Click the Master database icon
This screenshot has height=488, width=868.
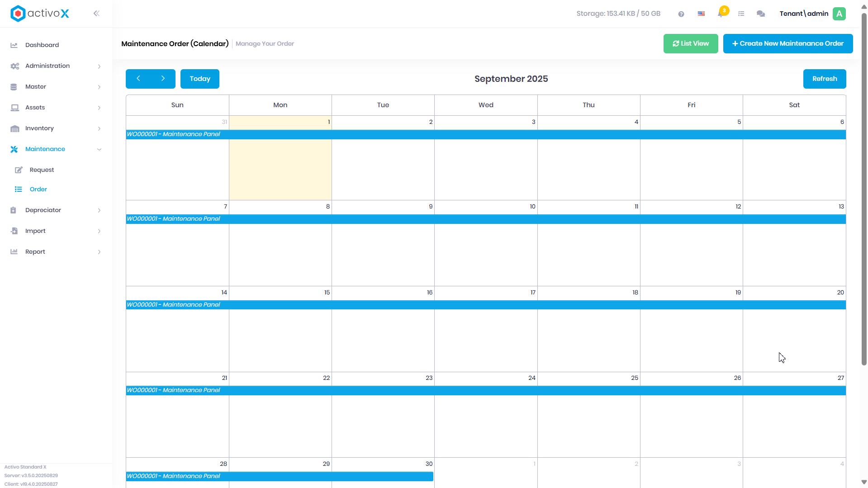tap(14, 87)
